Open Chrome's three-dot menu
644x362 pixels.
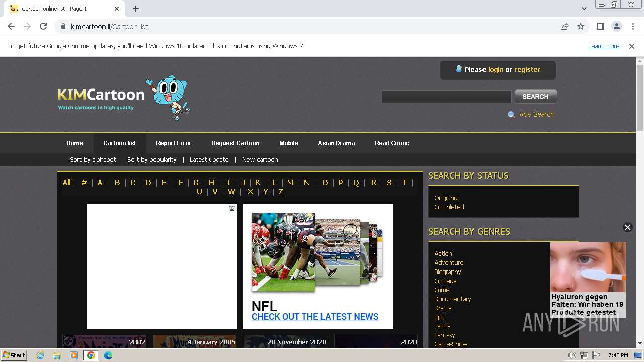[633, 26]
